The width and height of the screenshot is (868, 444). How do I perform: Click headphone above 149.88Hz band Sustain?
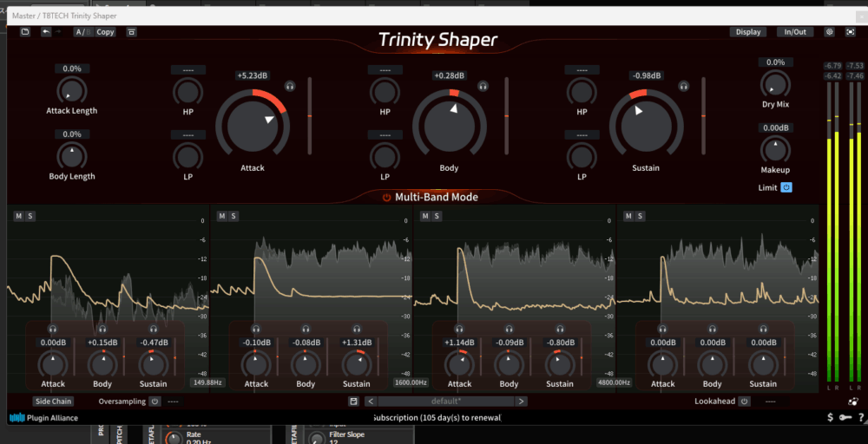pos(154,329)
